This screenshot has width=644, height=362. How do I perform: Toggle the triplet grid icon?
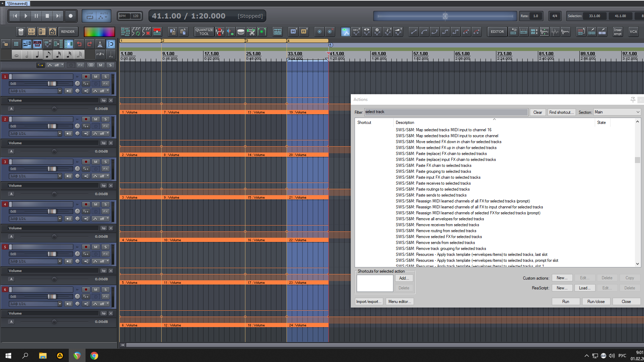pyautogui.click(x=100, y=54)
